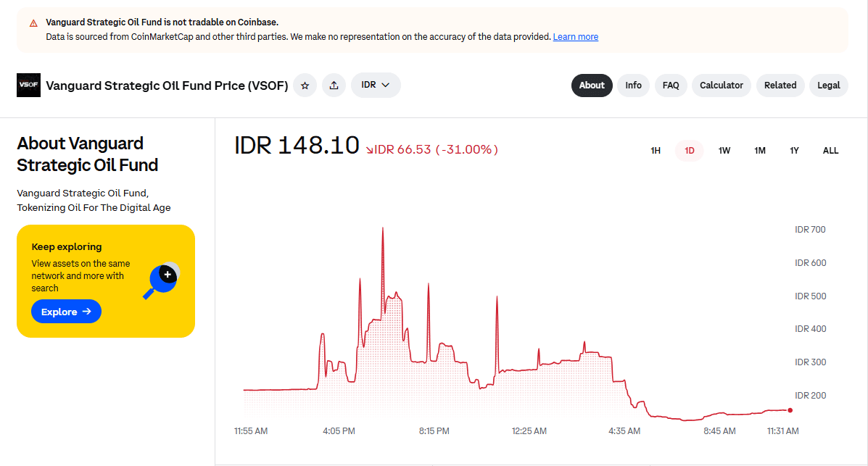Click the 8:45 AM time label
Screen dimensions: 868x466
point(719,431)
